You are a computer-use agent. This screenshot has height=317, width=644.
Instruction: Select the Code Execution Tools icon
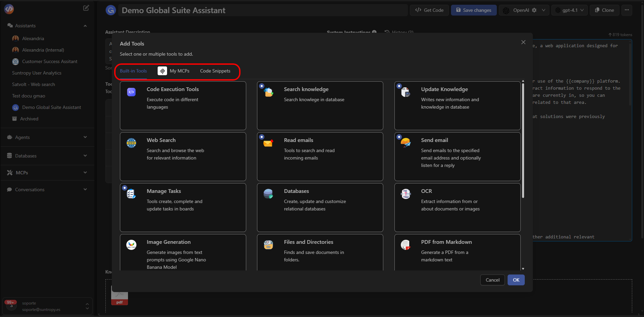pos(131,92)
